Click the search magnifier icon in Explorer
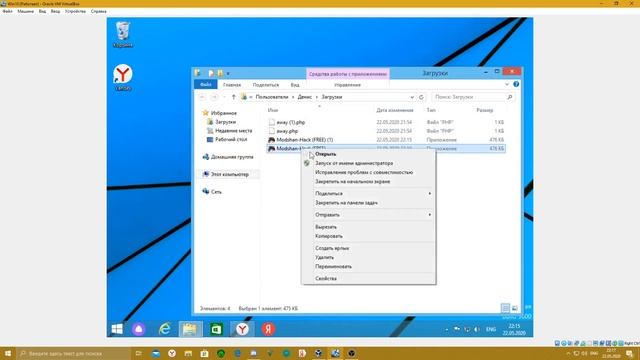 (x=509, y=97)
